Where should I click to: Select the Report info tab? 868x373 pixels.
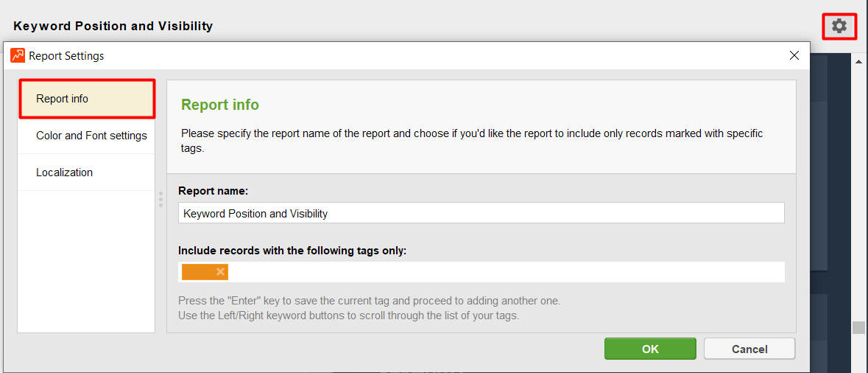click(87, 99)
